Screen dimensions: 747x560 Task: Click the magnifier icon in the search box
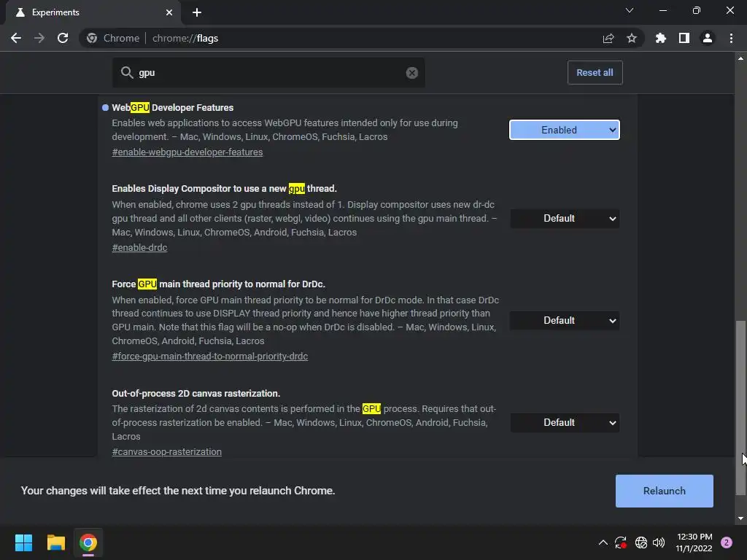(127, 72)
